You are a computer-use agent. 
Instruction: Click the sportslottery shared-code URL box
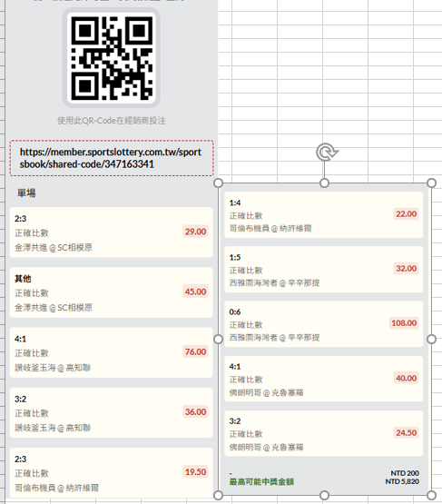pos(112,158)
